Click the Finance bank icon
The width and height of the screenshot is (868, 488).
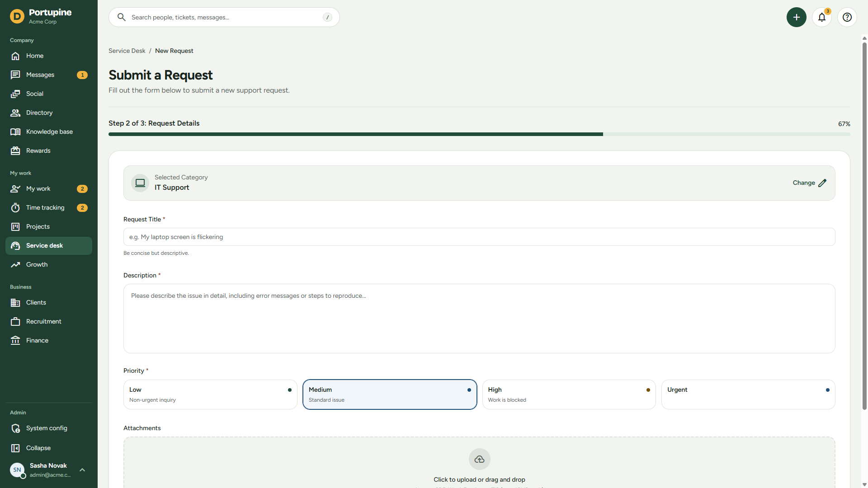click(x=15, y=341)
